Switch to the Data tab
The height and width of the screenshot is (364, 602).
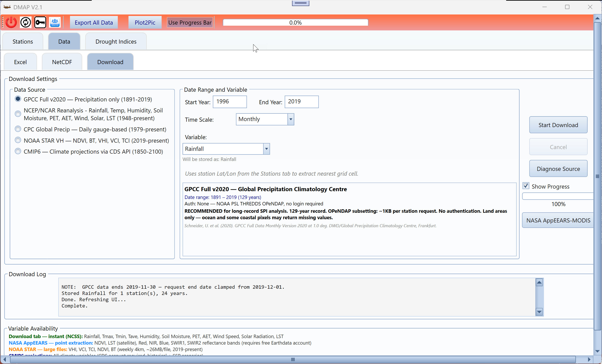tap(64, 41)
